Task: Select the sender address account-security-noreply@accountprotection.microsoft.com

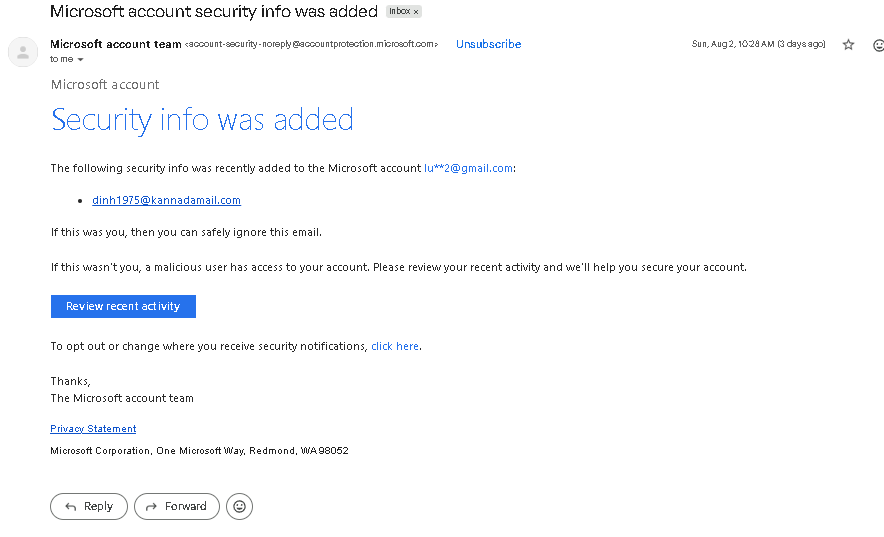Action: coord(311,44)
